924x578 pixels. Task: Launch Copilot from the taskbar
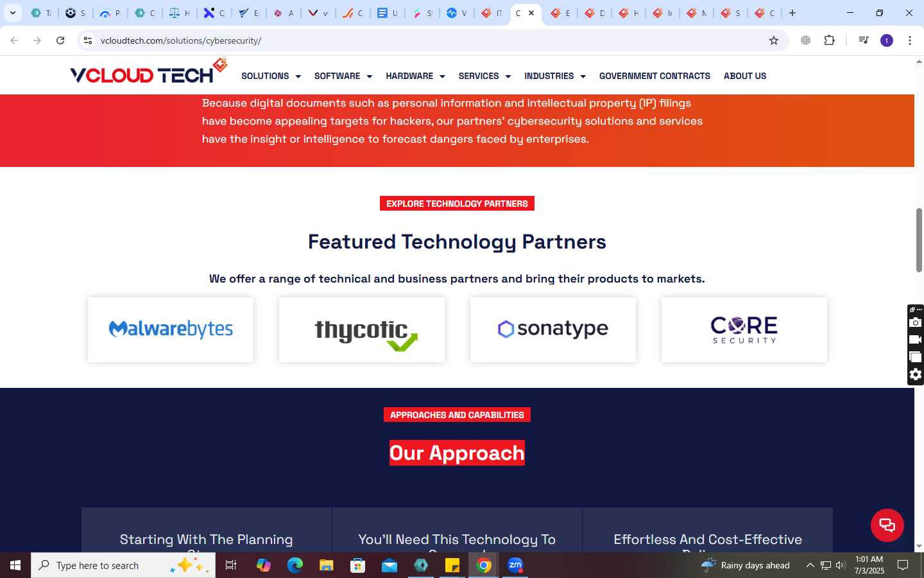[x=264, y=565]
